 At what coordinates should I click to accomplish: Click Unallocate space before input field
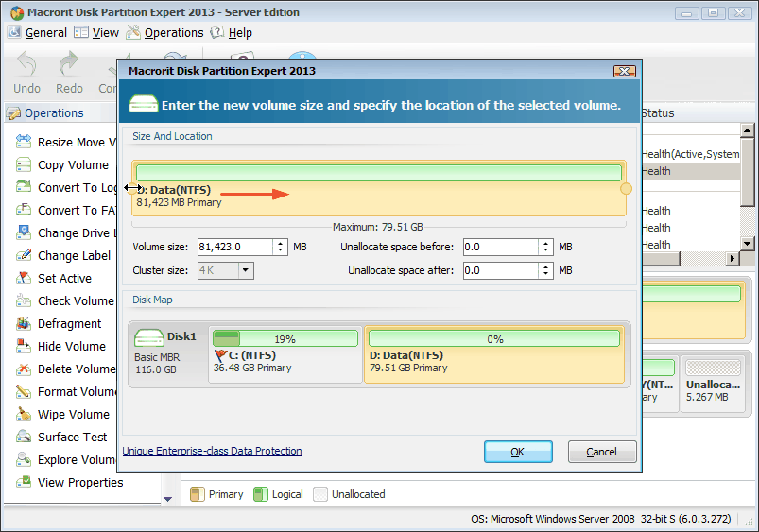[501, 247]
